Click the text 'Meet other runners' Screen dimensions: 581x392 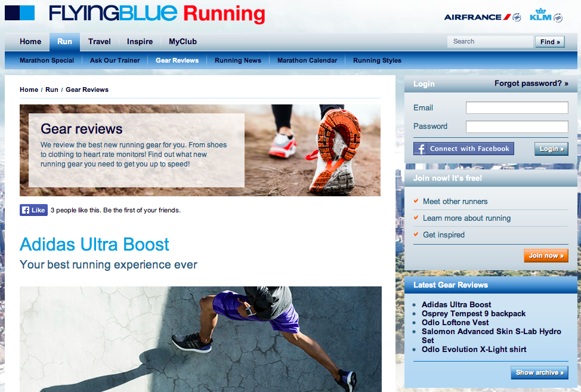tap(455, 202)
